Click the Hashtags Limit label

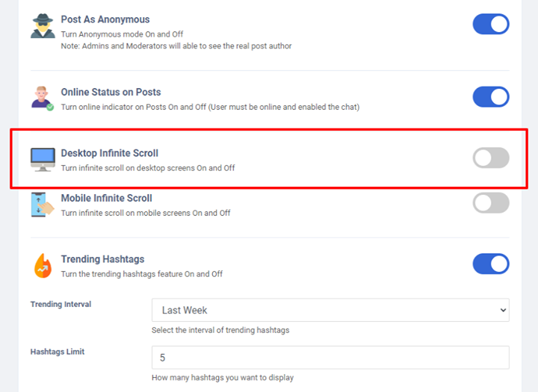[x=58, y=352]
